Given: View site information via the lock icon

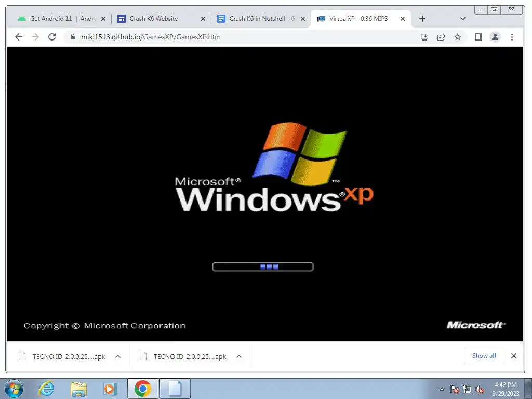Looking at the screenshot, I should [72, 37].
